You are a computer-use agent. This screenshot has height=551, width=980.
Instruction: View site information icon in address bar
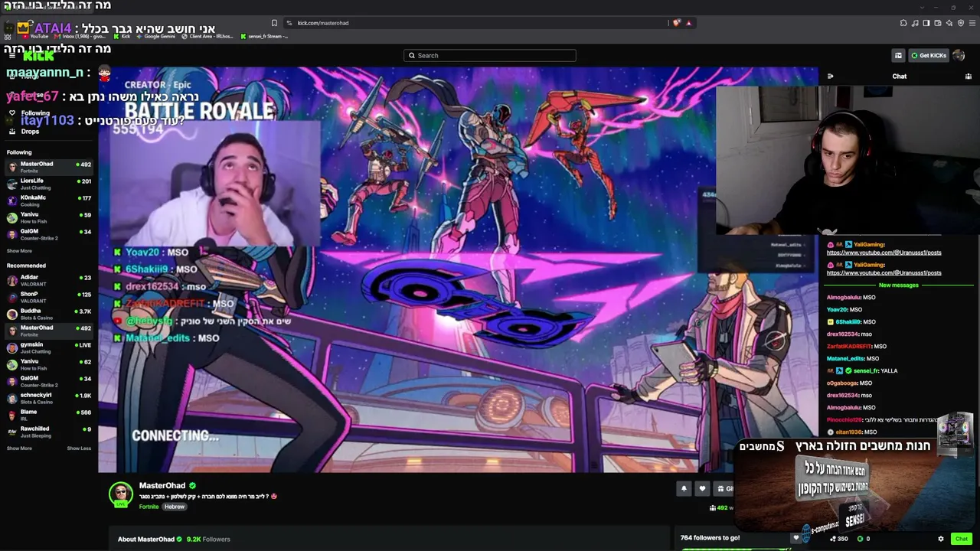pyautogui.click(x=289, y=23)
